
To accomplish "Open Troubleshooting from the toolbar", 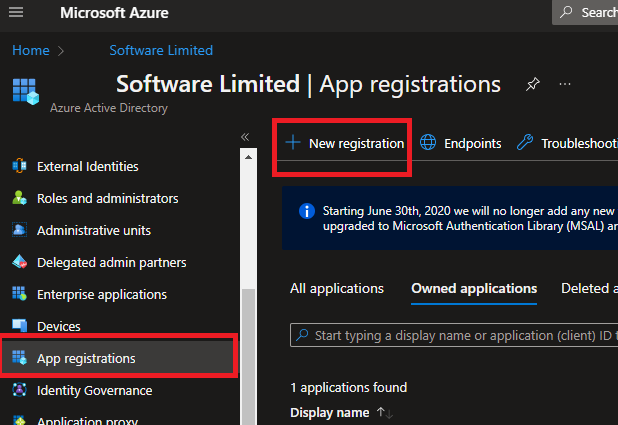I will (x=567, y=143).
